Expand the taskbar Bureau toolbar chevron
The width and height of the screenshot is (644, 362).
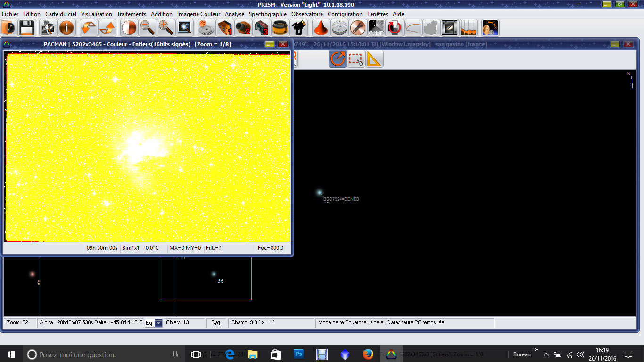(x=536, y=350)
